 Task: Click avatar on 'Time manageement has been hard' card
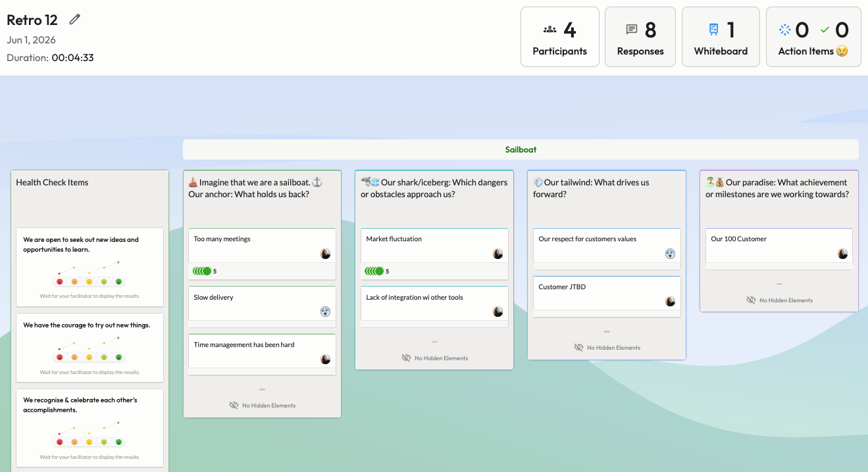(325, 359)
